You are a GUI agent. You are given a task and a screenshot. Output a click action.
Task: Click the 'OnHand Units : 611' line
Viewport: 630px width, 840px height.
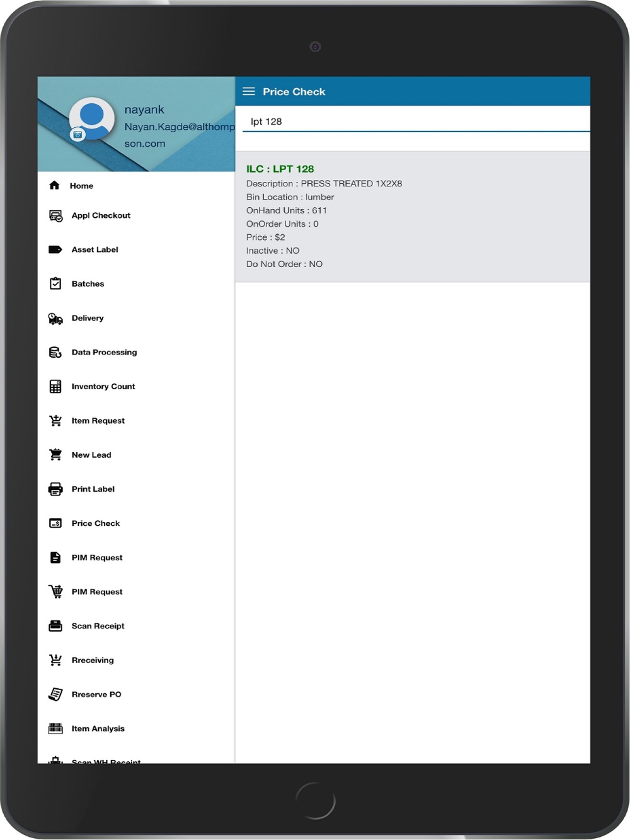coord(286,210)
